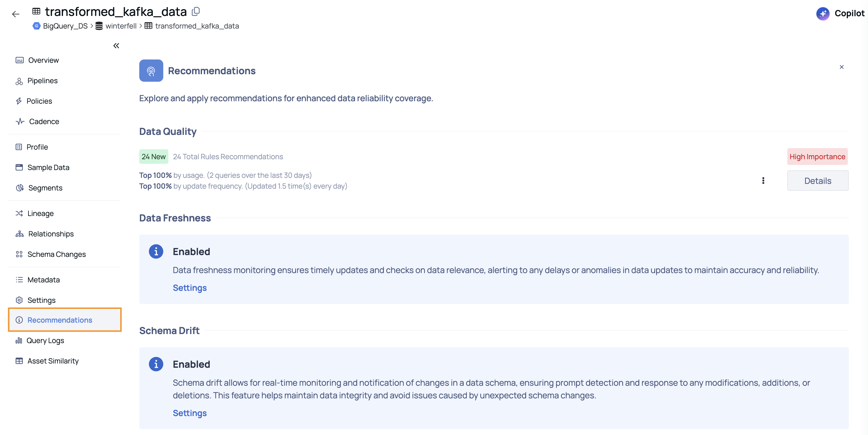This screenshot has height=435, width=868.
Task: Select the Policies lightning icon
Action: pos(19,101)
